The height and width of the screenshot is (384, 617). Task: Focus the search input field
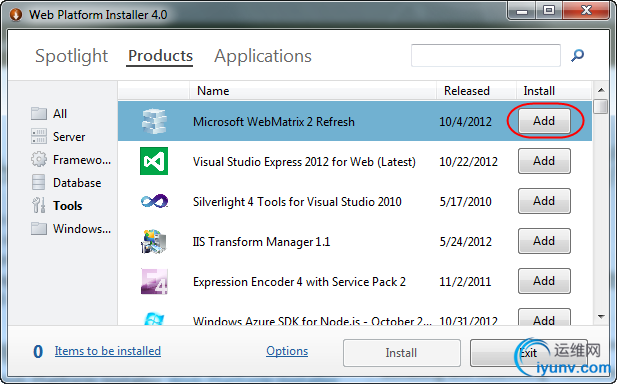point(486,55)
